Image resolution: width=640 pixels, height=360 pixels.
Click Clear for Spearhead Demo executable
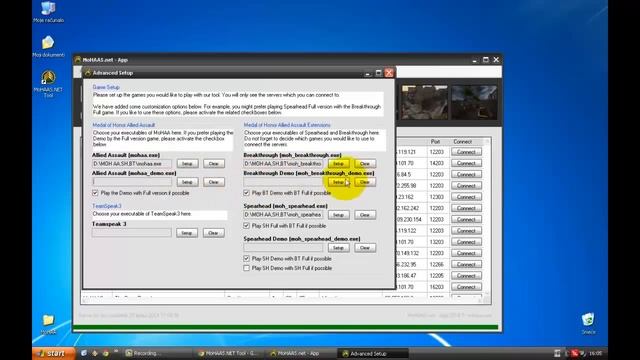tap(365, 248)
